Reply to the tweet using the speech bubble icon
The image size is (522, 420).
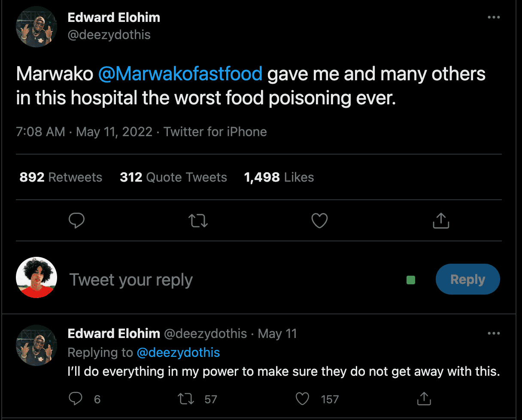click(76, 220)
